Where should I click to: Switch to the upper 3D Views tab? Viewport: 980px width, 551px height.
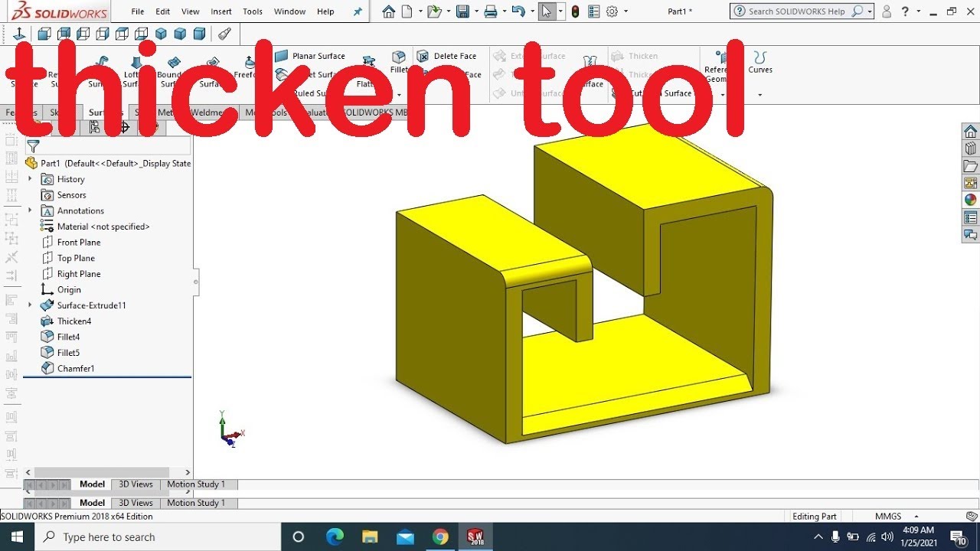(x=136, y=484)
